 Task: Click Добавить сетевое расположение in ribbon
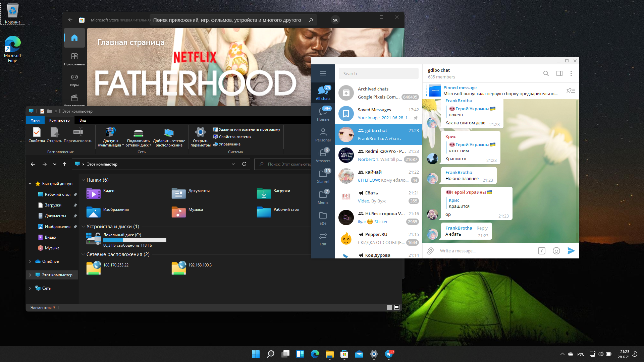169,137
